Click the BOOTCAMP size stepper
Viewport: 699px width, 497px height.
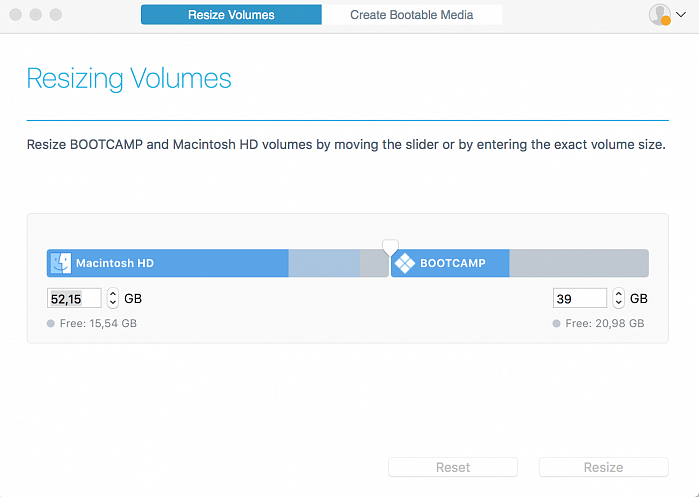(618, 298)
